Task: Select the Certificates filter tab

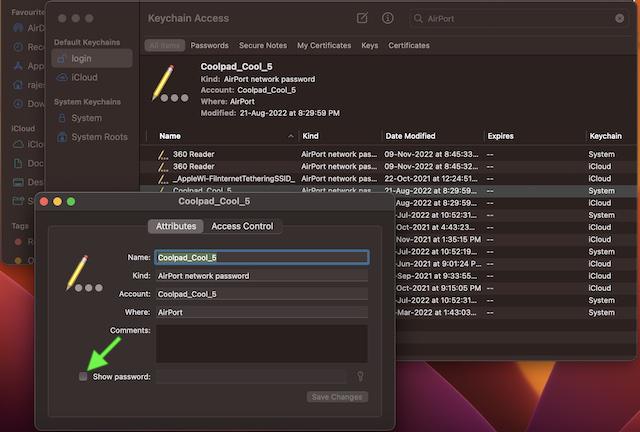Action: tap(409, 45)
